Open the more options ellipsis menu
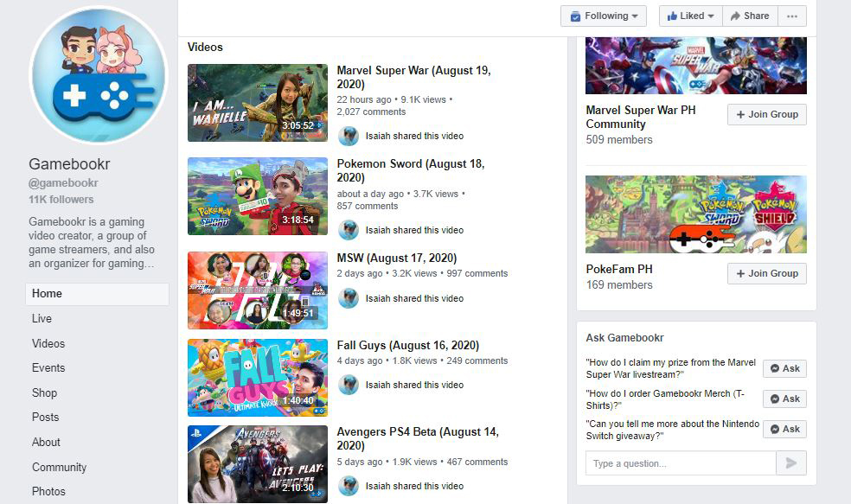This screenshot has width=851, height=504. pyautogui.click(x=792, y=16)
